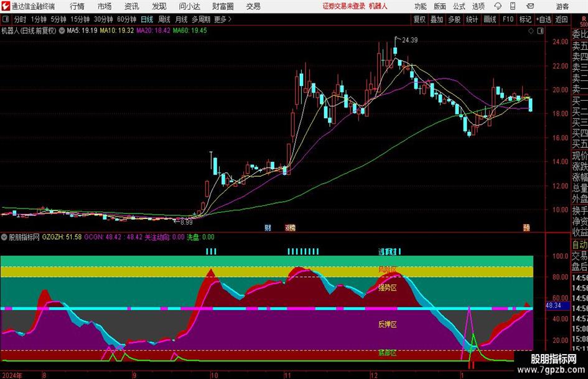Click the 关注动向: 0.00 indicator value
This screenshot has height=379, width=588.
[x=165, y=237]
